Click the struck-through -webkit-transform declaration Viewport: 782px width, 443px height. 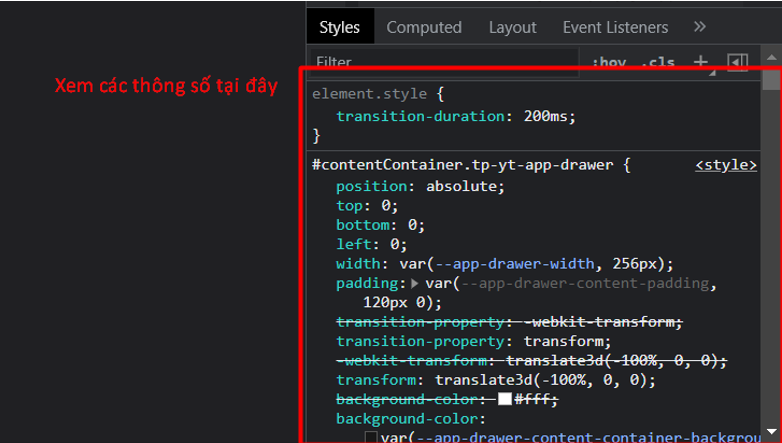click(x=532, y=360)
